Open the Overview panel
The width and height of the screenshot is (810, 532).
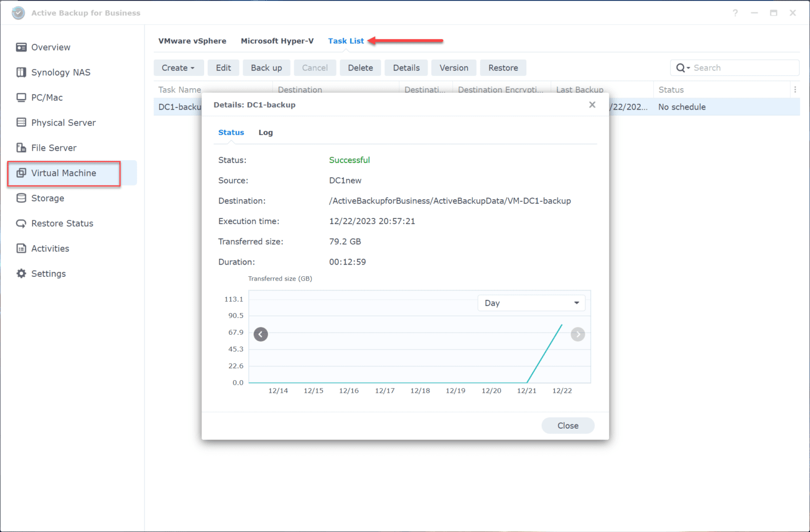(51, 47)
